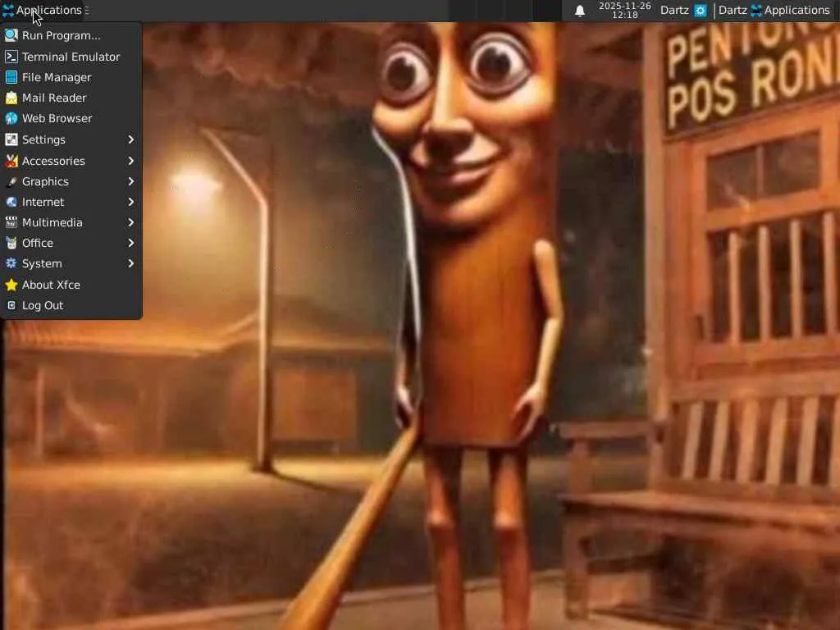The width and height of the screenshot is (840, 630).
Task: Launch Terminal Emulator from the menu
Action: 71,57
